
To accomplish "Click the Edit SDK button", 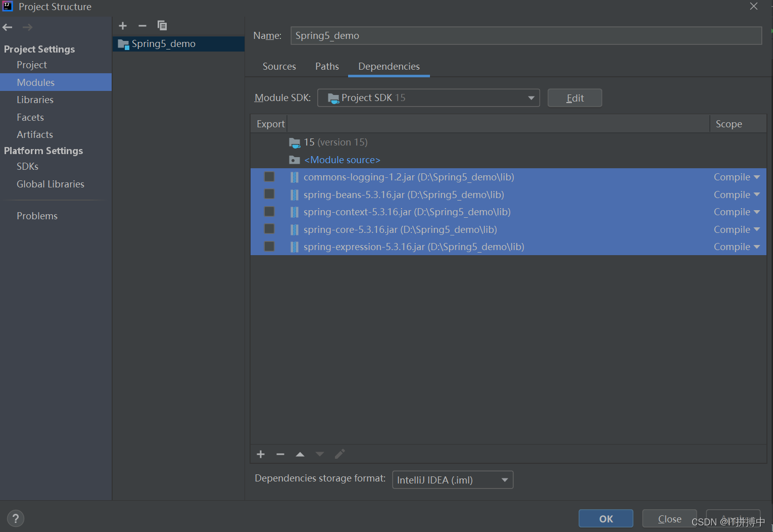I will [574, 98].
